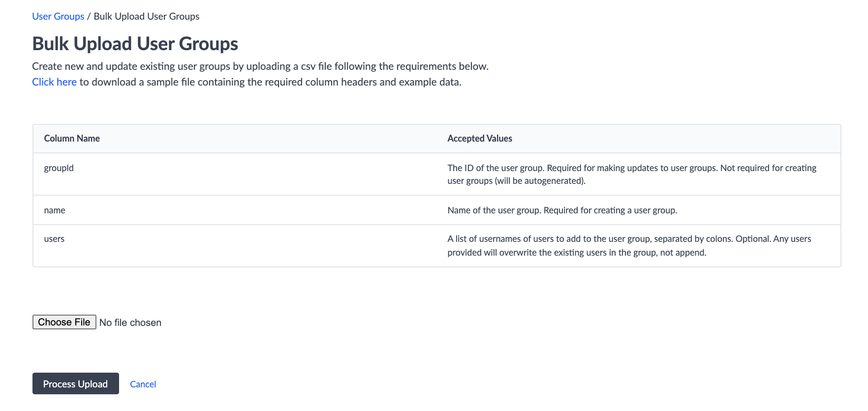Select the name column name cell
Image resolution: width=868 pixels, height=411 pixels.
(x=55, y=210)
